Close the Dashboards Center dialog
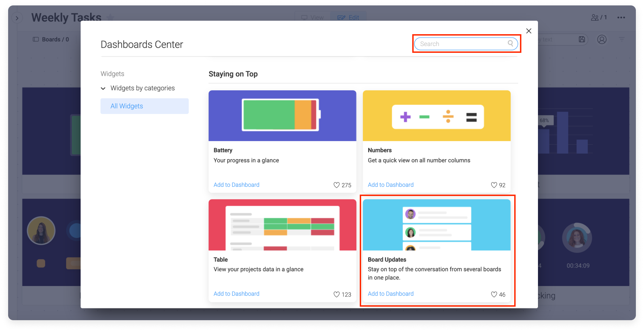Image resolution: width=644 pixels, height=331 pixels. tap(529, 31)
